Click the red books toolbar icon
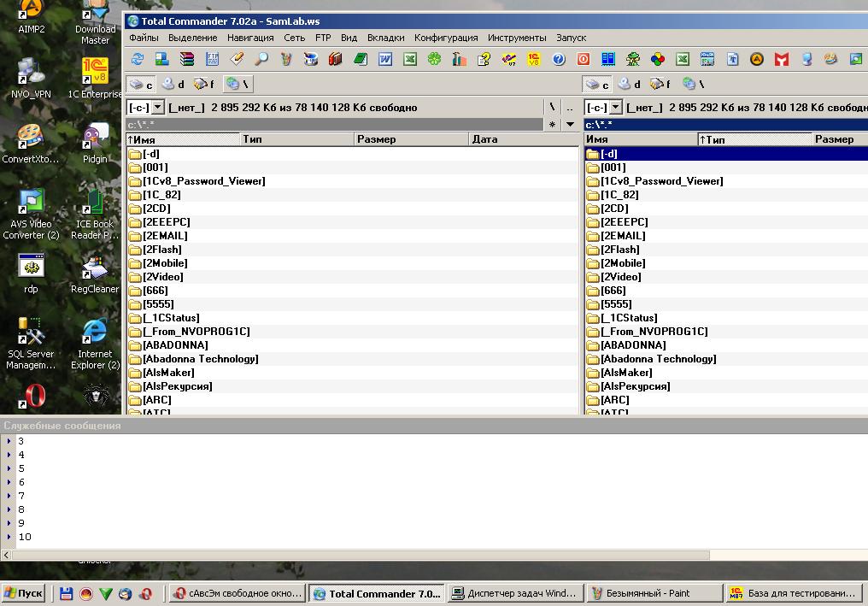 [x=336, y=59]
